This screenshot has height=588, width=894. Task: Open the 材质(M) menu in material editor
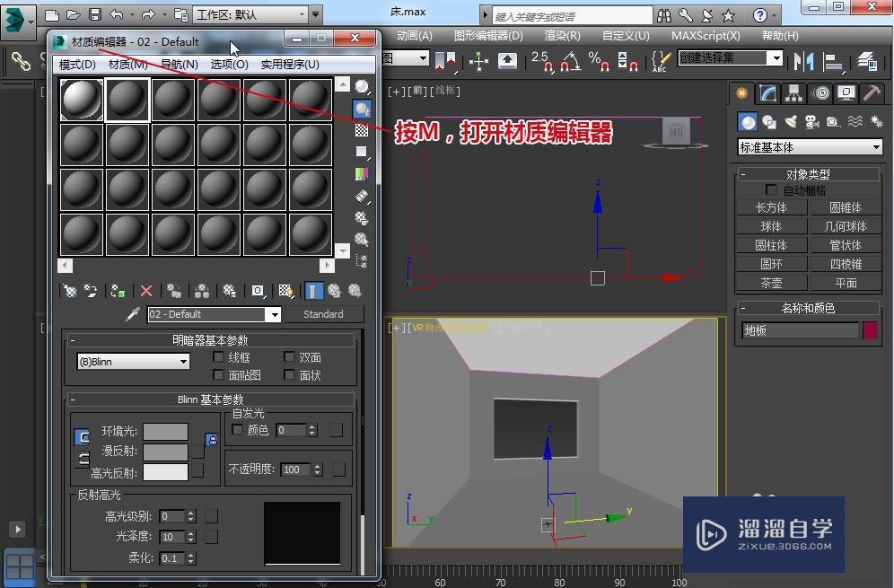coord(127,64)
